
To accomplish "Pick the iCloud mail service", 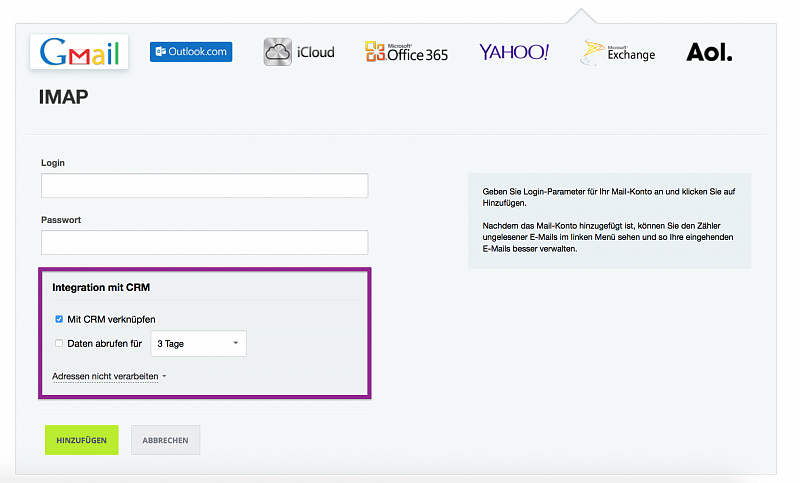I will coord(299,52).
